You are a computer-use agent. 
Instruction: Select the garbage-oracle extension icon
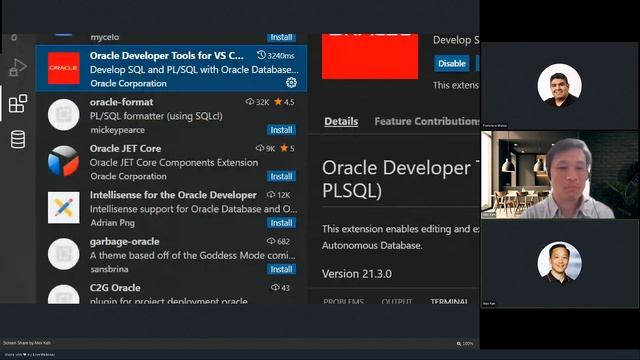pyautogui.click(x=64, y=254)
